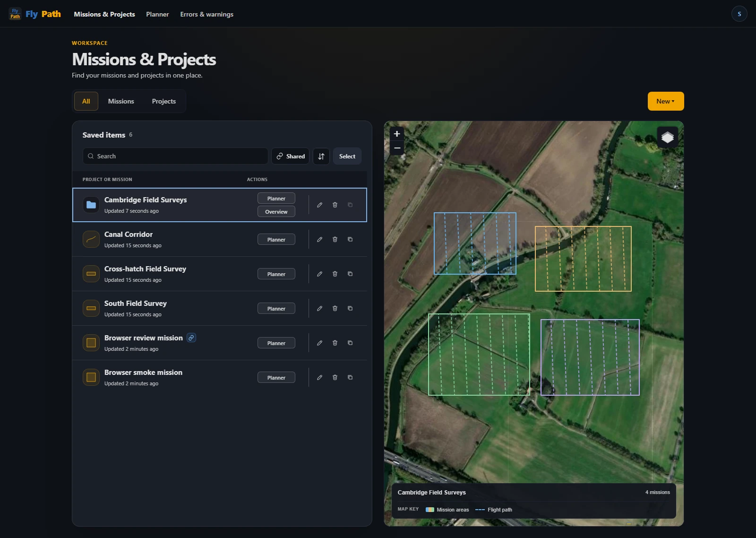Image resolution: width=756 pixels, height=538 pixels.
Task: Duplicate the South Field Survey mission
Action: coord(350,308)
